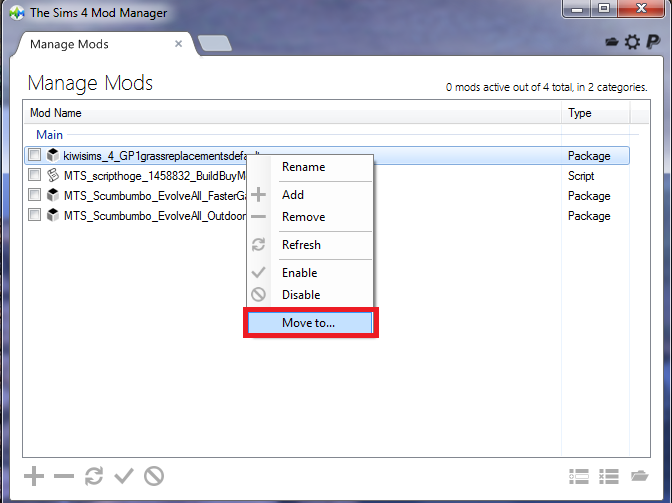This screenshot has height=503, width=672.
Task: Select the MTS_scripthoge_1458832_BuildBuyM row name
Action: pos(155,176)
